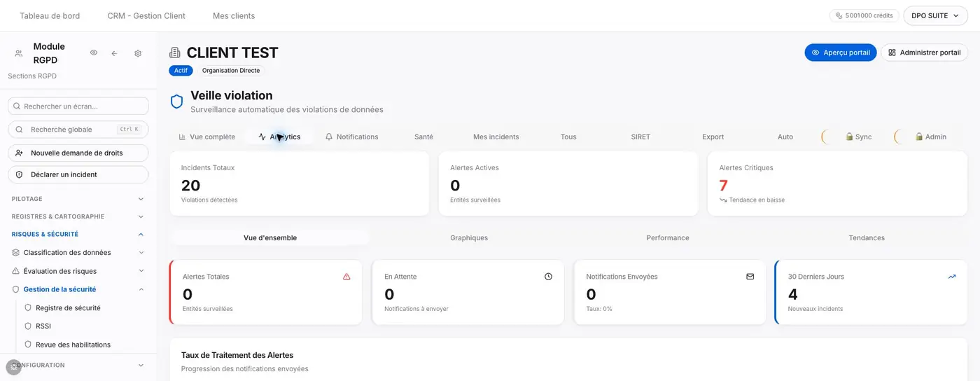Click the warning icon beside Évaluation des risques
The height and width of the screenshot is (381, 980).
click(x=16, y=271)
